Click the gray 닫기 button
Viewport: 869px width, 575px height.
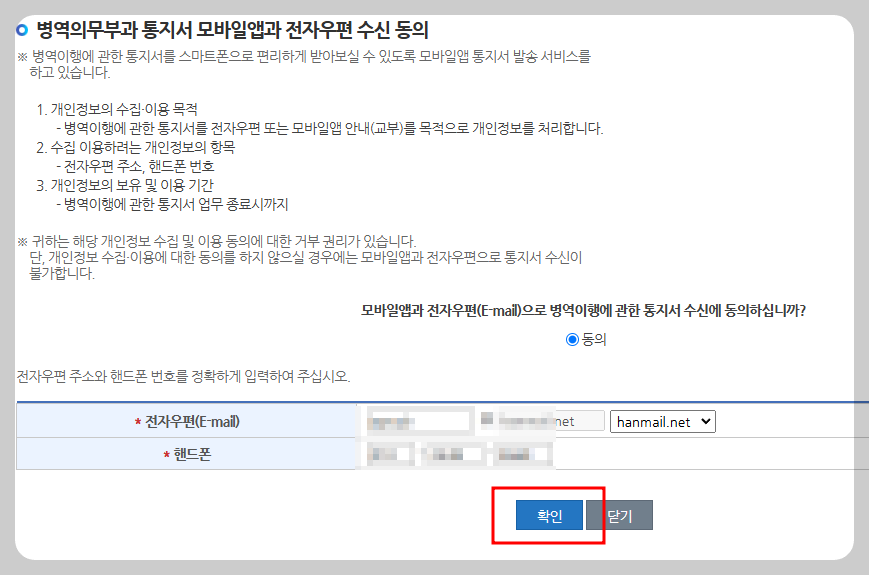[x=620, y=515]
